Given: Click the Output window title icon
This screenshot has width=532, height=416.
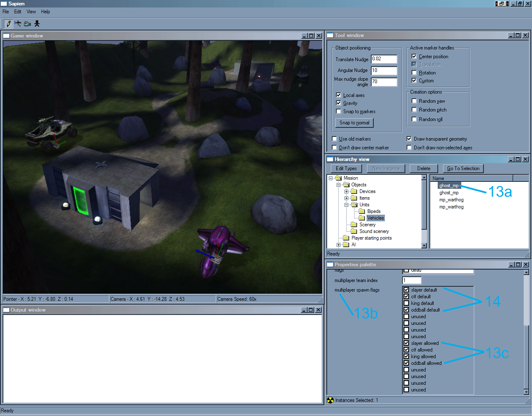Looking at the screenshot, I should (x=6, y=310).
